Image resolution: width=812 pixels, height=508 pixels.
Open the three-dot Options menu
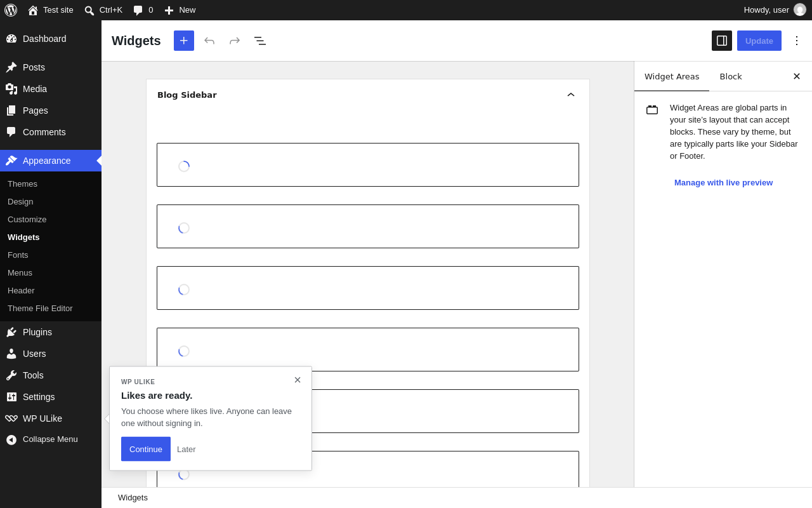click(x=797, y=41)
